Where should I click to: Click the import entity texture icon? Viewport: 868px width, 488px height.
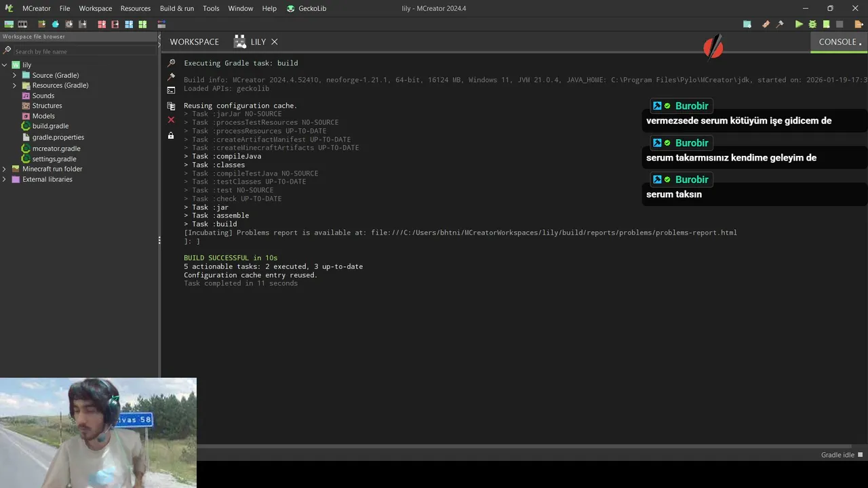(69, 24)
